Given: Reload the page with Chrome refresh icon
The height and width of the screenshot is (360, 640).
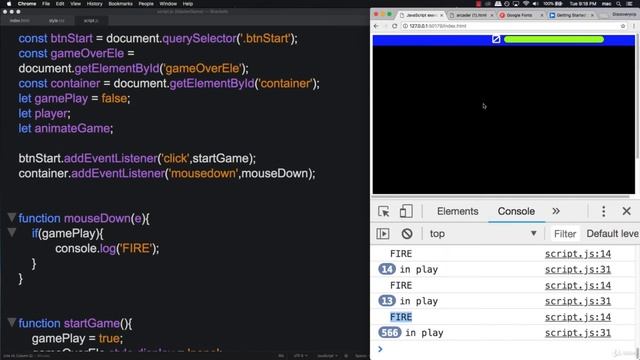Looking at the screenshot, I should [x=394, y=26].
